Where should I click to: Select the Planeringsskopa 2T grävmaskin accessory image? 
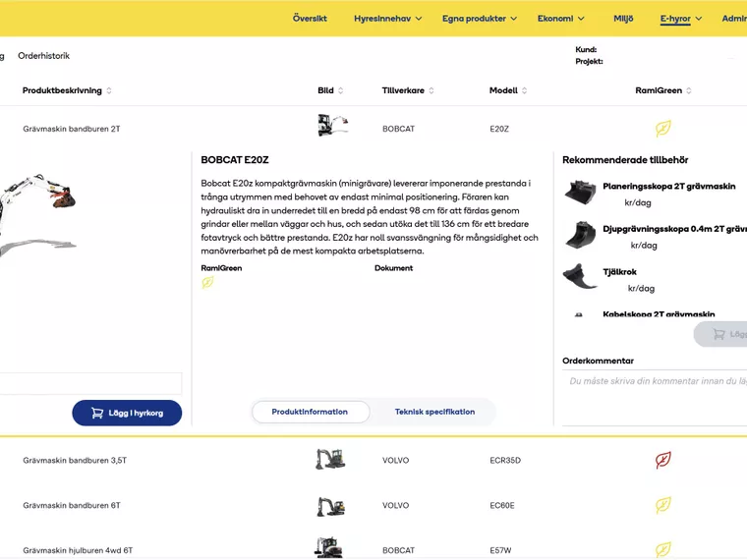click(x=580, y=193)
